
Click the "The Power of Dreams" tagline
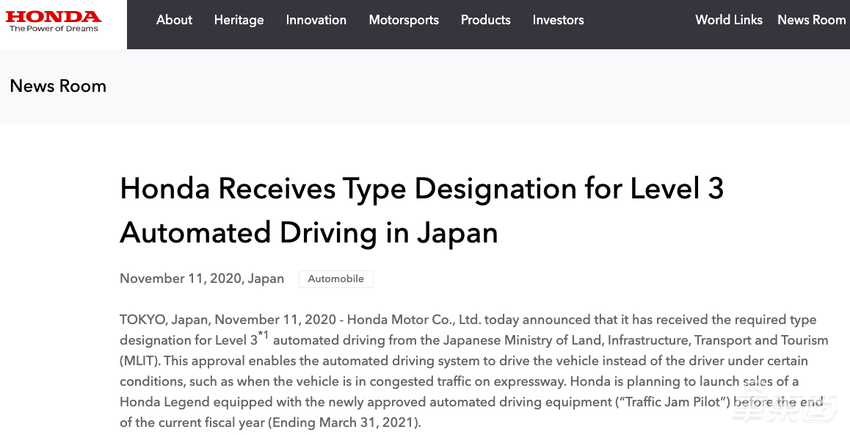pos(55,29)
